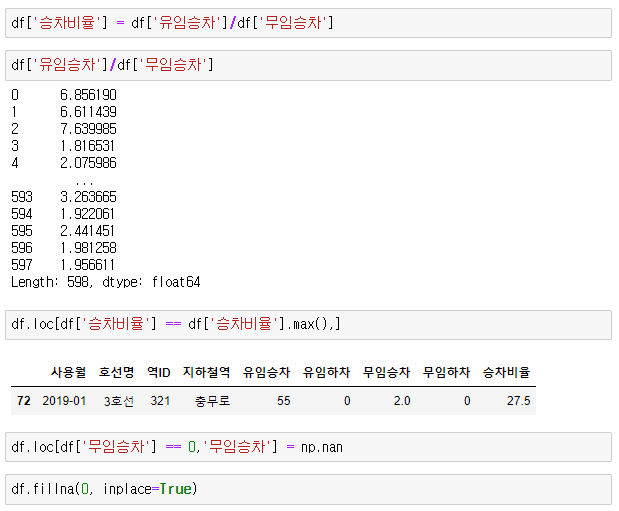
Task: Click the df.loc 승차비율 max() code cell
Action: tap(308, 325)
